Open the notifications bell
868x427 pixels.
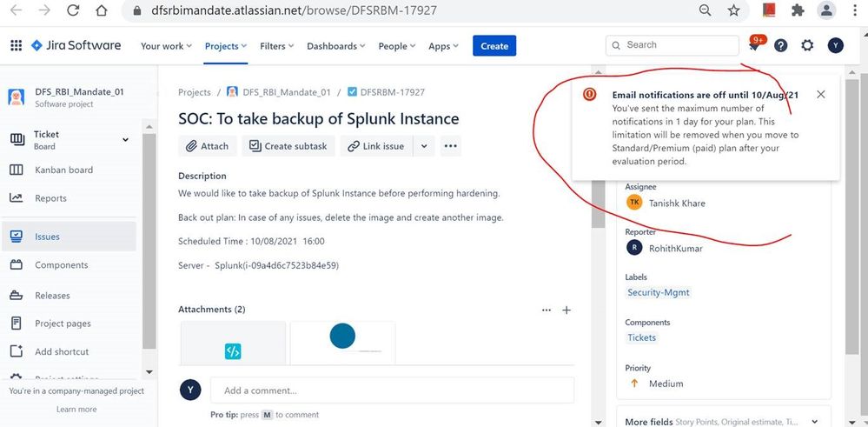(754, 46)
